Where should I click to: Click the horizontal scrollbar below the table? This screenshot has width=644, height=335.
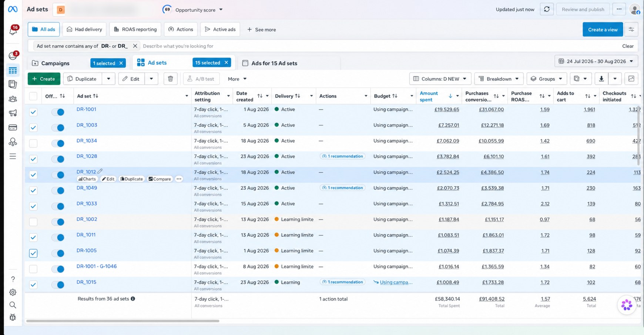click(123, 321)
